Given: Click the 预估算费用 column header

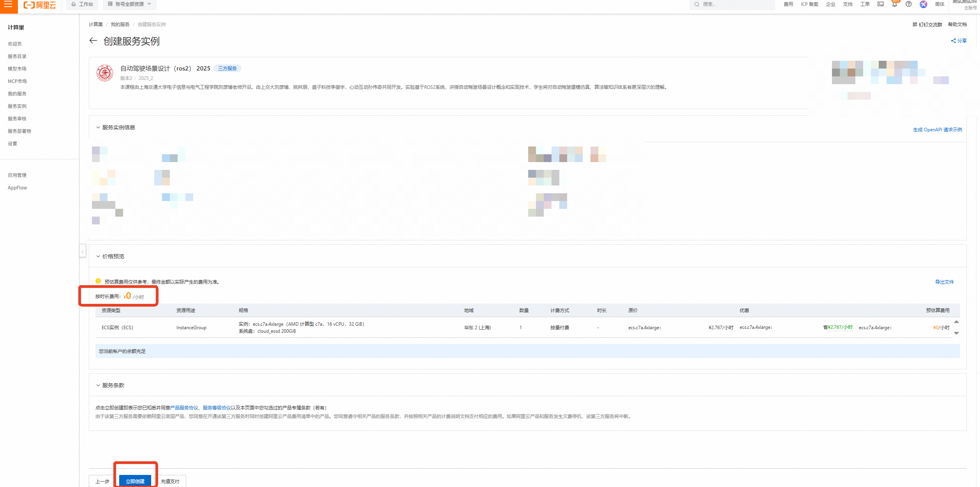Looking at the screenshot, I should [x=938, y=311].
